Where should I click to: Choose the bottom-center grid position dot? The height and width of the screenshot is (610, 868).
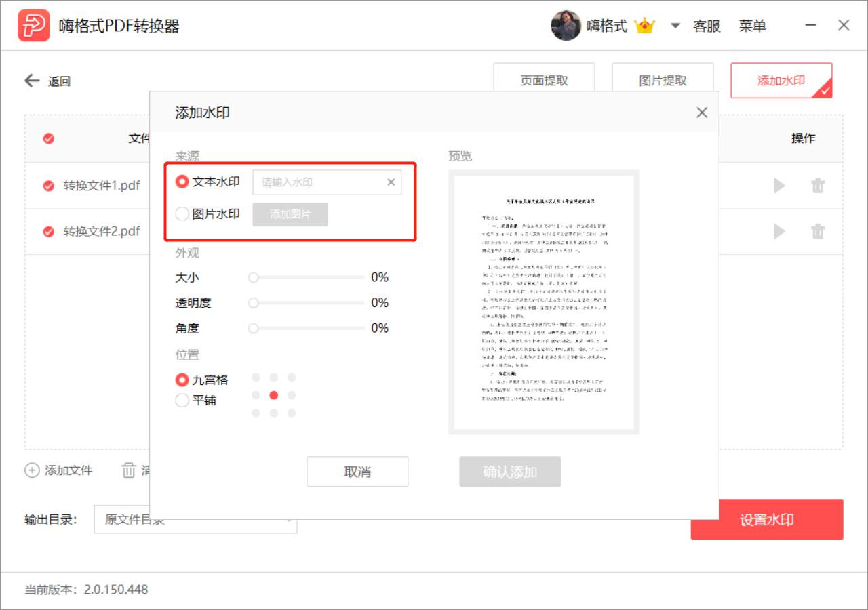click(273, 413)
